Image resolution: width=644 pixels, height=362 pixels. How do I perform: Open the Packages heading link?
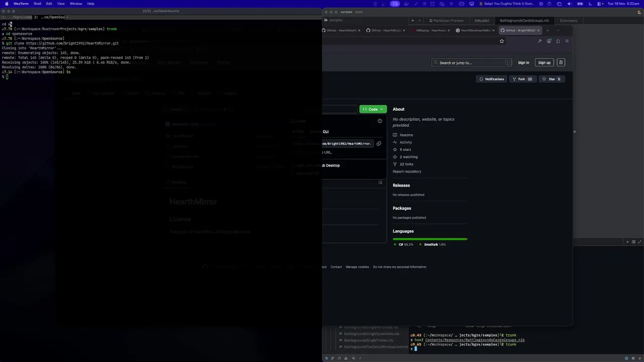[402, 208]
